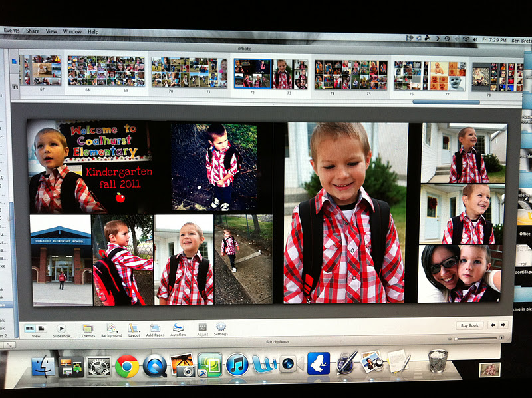Select page 72 thumbnail
Screen dimensions: 532x398
coord(252,74)
